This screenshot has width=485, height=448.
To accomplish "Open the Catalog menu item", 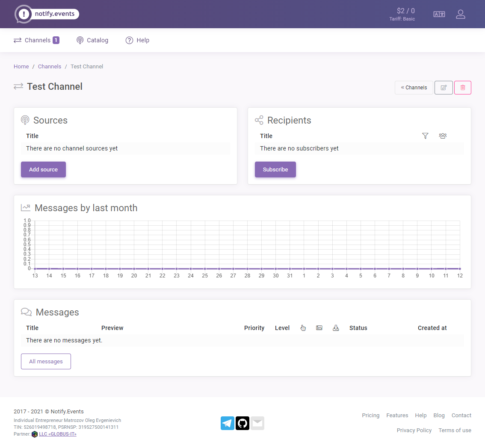I will 92,40.
